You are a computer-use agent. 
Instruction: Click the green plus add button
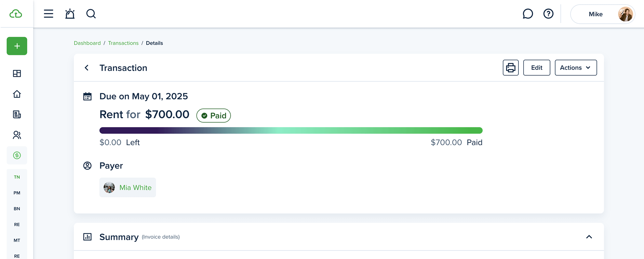click(17, 46)
